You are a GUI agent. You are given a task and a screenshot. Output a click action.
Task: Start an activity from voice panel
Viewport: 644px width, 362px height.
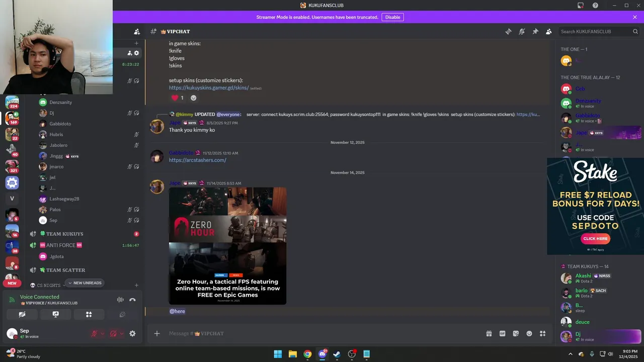[x=89, y=314]
